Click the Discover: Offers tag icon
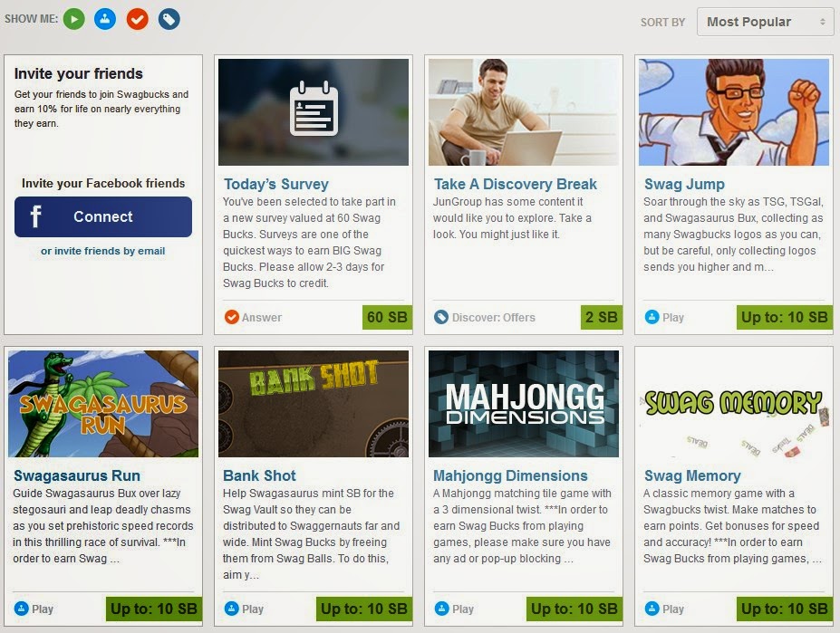Screen dimensions: 840x633 point(441,317)
